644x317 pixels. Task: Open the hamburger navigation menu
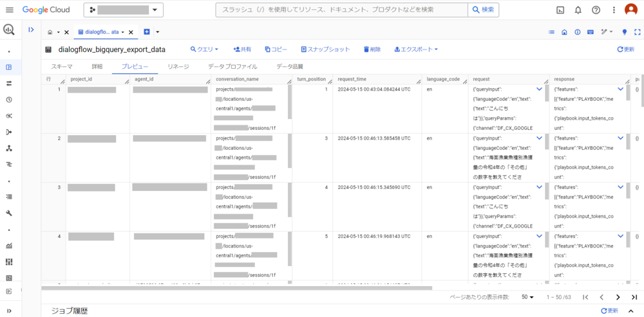click(x=9, y=10)
